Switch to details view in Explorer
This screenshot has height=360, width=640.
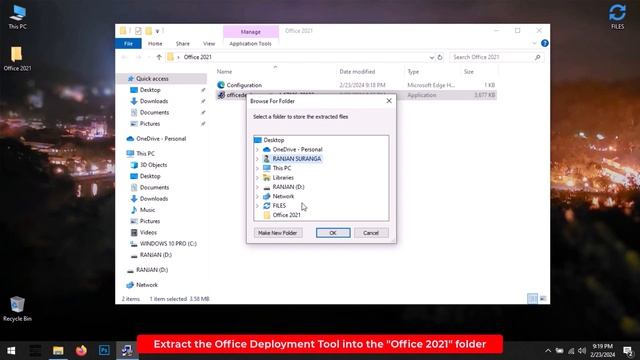(532, 299)
